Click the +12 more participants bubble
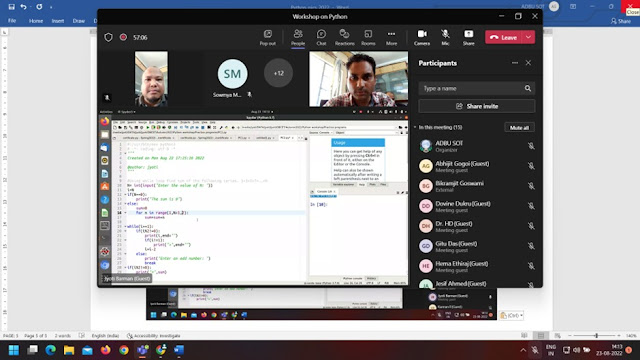 (278, 73)
